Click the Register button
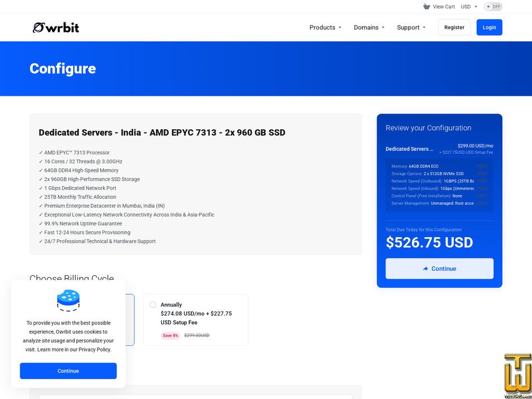The height and width of the screenshot is (399, 532). coord(454,27)
